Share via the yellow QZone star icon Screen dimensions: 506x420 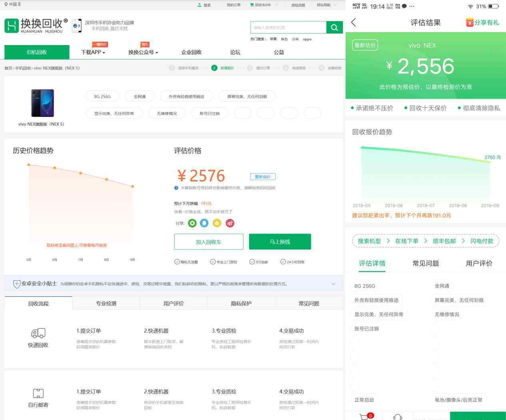point(217,223)
